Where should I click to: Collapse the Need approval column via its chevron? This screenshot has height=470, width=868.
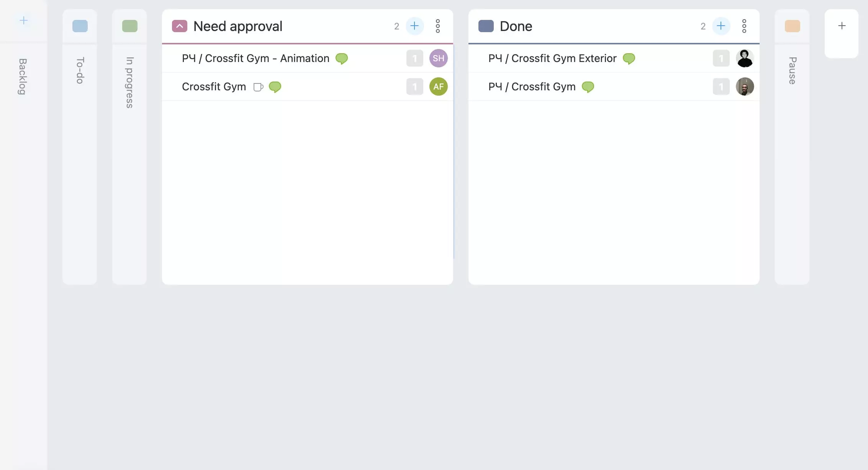(x=180, y=26)
